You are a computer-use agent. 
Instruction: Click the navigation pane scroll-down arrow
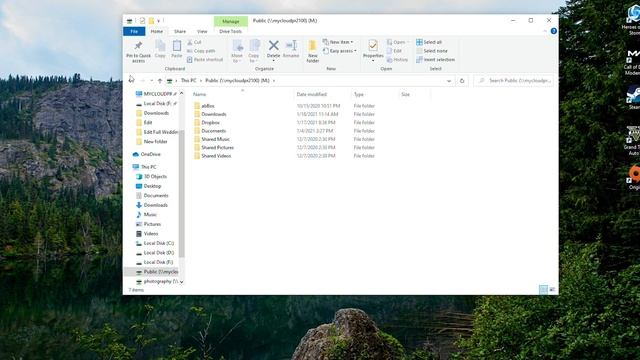[182, 282]
